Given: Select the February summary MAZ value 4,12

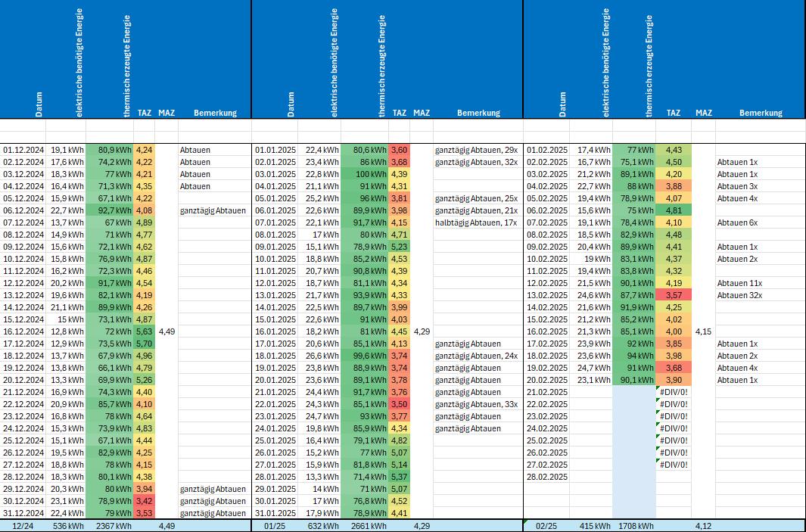Looking at the screenshot, I should click(x=703, y=526).
